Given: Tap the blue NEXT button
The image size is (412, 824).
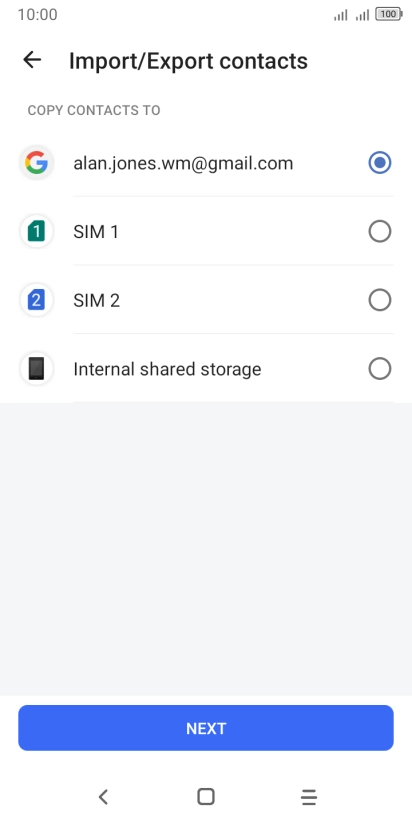Looking at the screenshot, I should tap(206, 728).
